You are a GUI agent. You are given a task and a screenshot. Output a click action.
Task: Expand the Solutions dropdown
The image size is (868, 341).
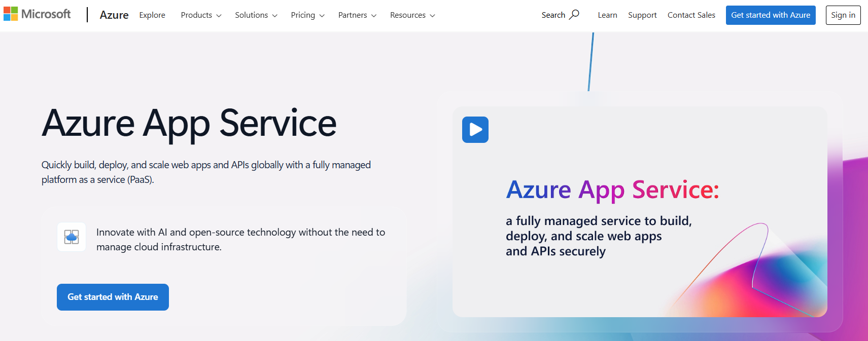pyautogui.click(x=256, y=15)
